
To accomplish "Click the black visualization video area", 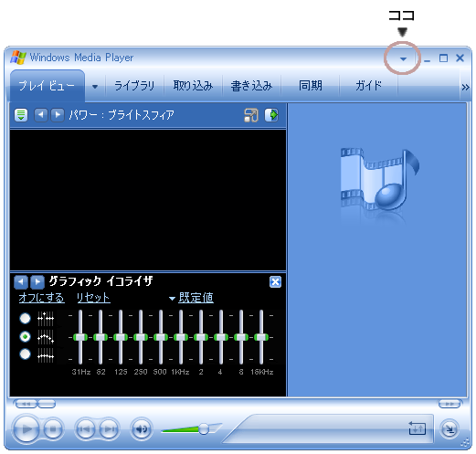I will (x=148, y=200).
